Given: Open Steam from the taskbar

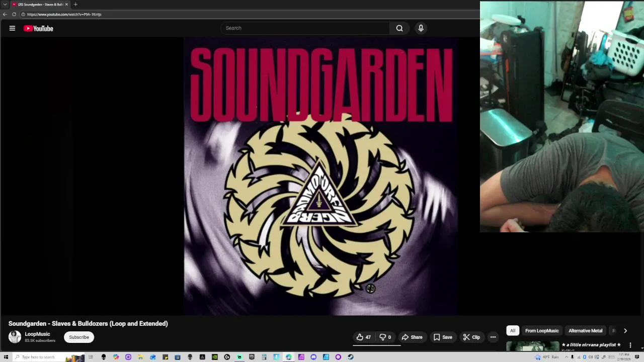Looking at the screenshot, I should coord(350,357).
